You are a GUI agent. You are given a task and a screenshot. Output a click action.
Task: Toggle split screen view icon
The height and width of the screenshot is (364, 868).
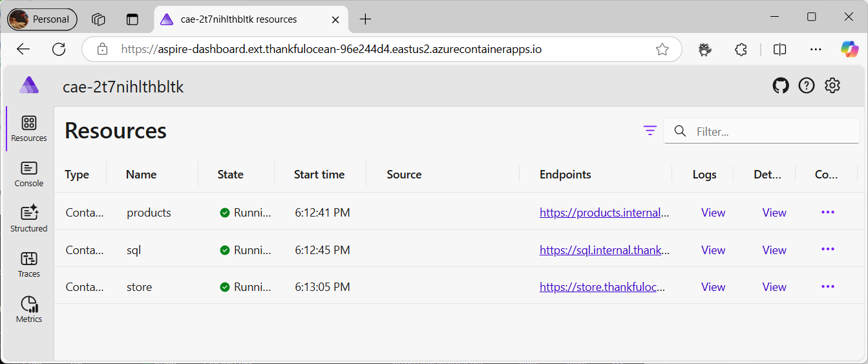(x=780, y=49)
